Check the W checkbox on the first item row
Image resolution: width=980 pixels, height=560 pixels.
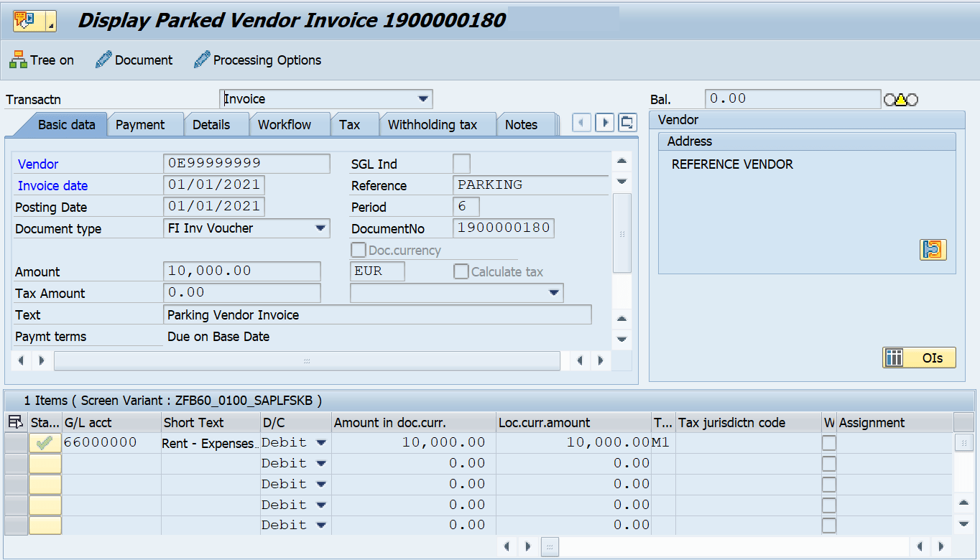[x=830, y=442]
